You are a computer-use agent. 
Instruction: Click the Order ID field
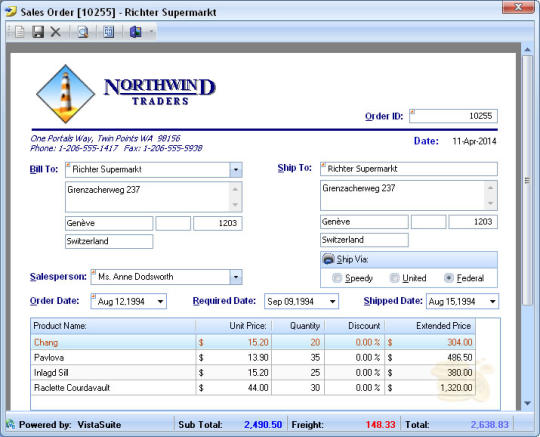453,116
